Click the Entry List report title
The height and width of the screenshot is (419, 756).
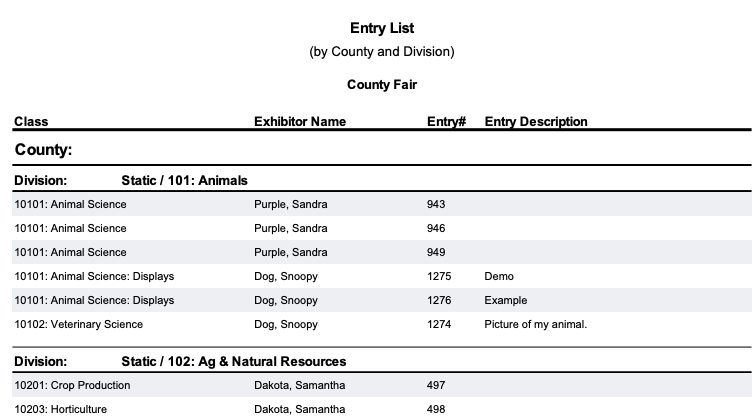point(382,28)
